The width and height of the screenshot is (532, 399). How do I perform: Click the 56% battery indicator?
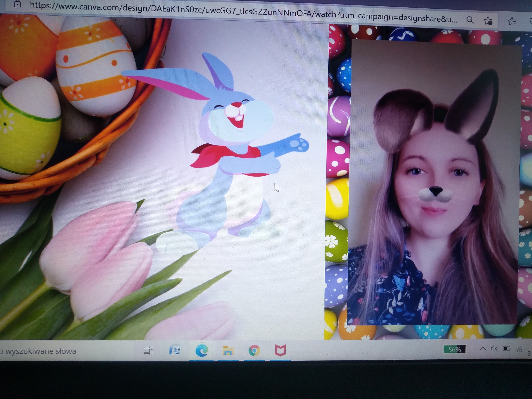click(x=454, y=349)
